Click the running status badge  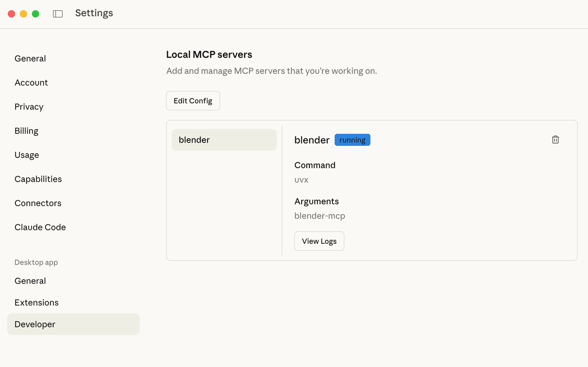(x=352, y=140)
